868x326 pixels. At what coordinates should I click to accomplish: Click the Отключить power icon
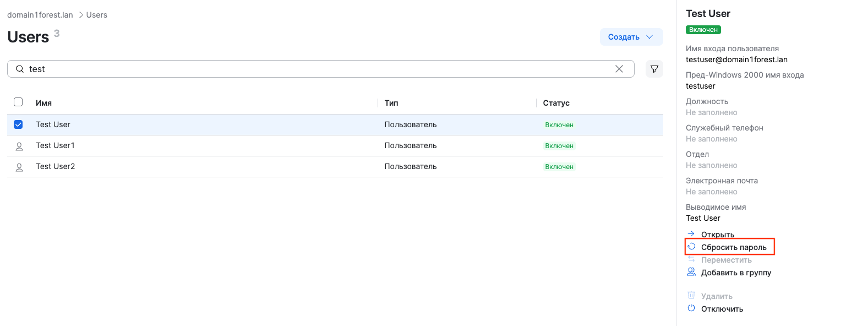coord(691,308)
